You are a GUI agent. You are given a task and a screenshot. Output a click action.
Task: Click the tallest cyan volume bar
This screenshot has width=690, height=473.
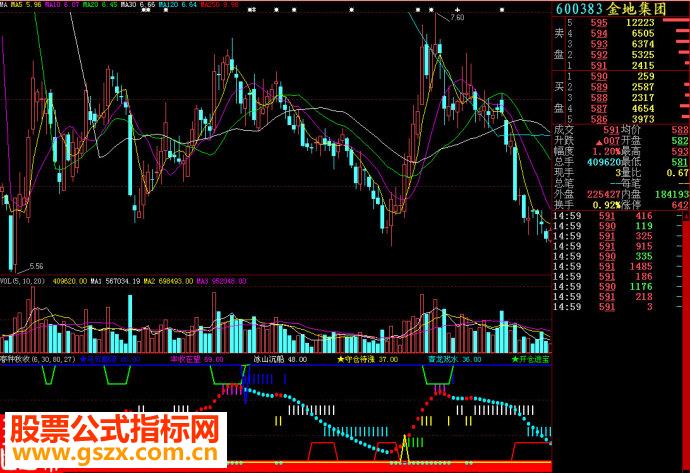[x=130, y=323]
